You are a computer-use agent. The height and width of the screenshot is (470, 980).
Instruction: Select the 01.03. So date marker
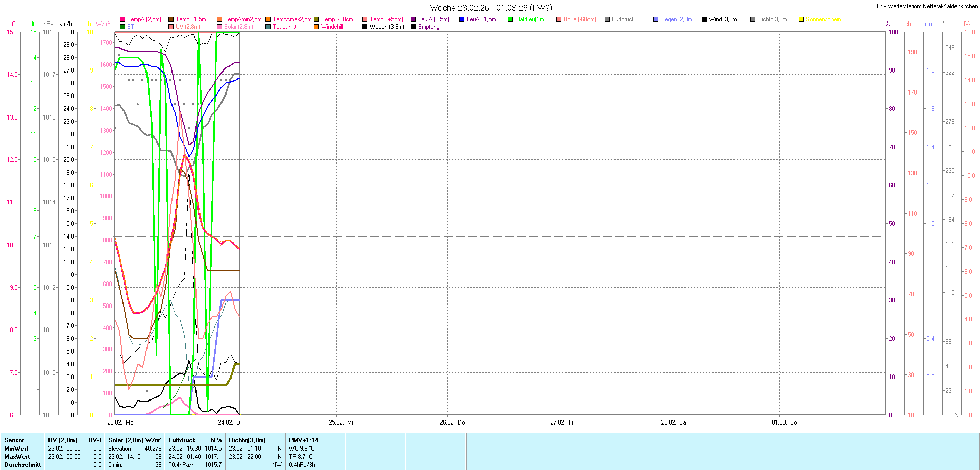coord(784,422)
